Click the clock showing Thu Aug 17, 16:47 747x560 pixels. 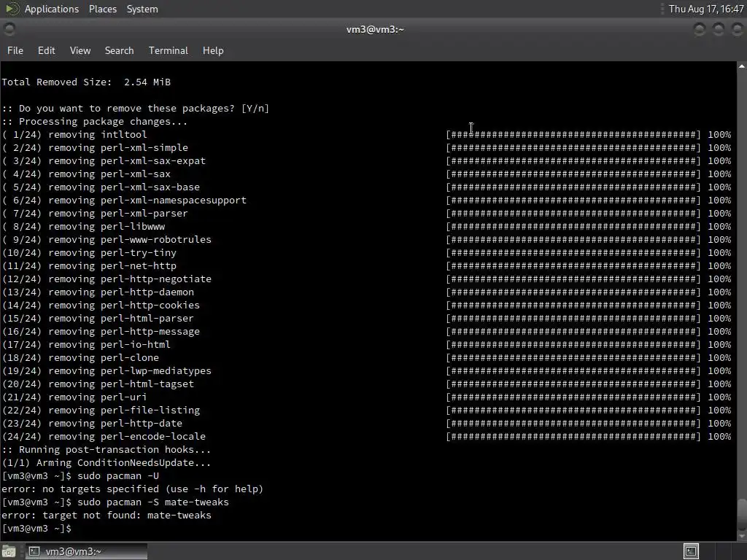pos(706,9)
